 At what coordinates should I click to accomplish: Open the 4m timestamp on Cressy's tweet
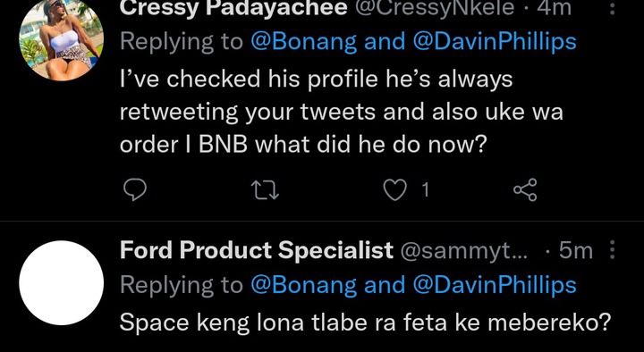pyautogui.click(x=554, y=8)
